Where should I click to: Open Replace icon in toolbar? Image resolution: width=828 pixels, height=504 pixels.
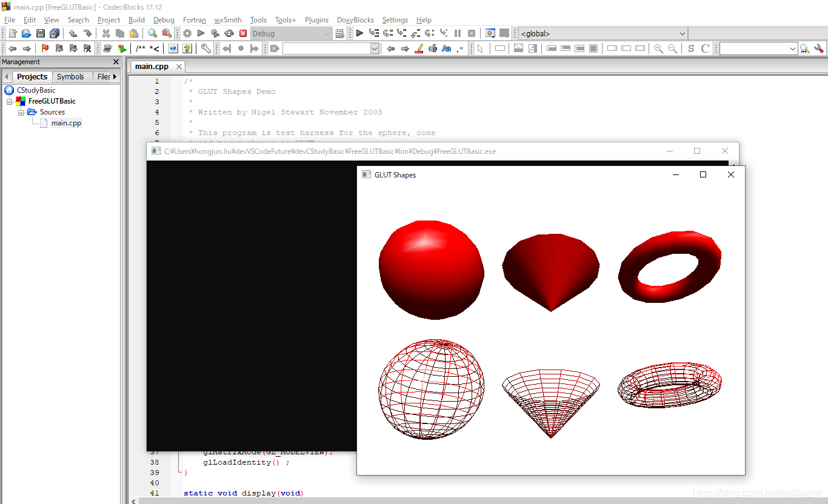tap(167, 34)
